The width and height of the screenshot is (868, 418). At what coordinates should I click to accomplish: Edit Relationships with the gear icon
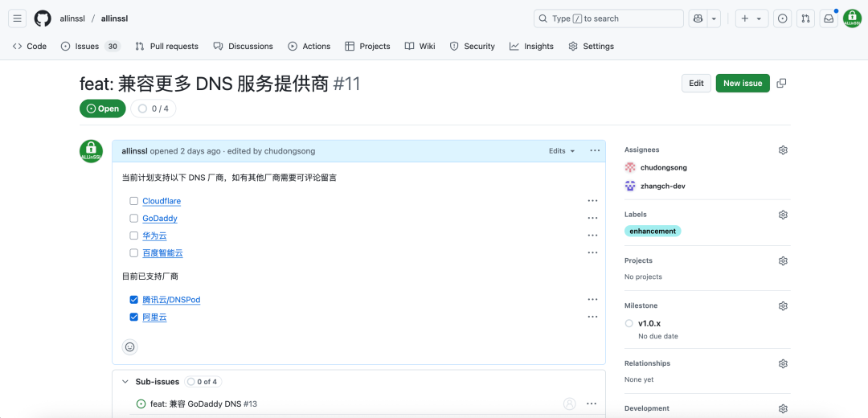[x=783, y=364]
